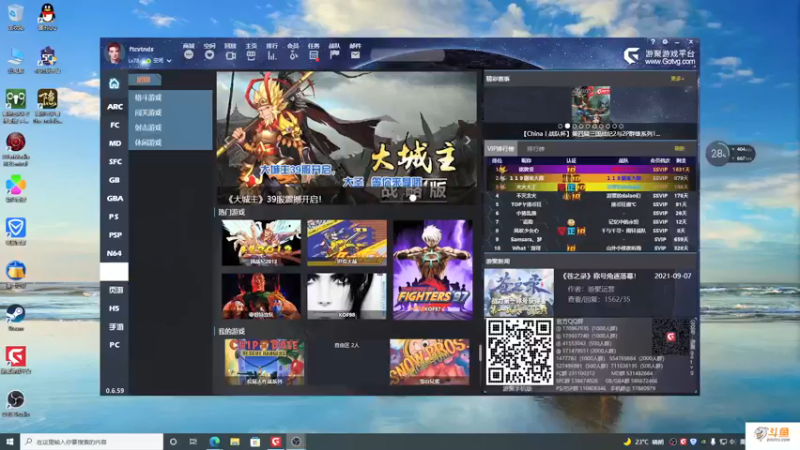Select the third event carousel dot

coord(574,126)
